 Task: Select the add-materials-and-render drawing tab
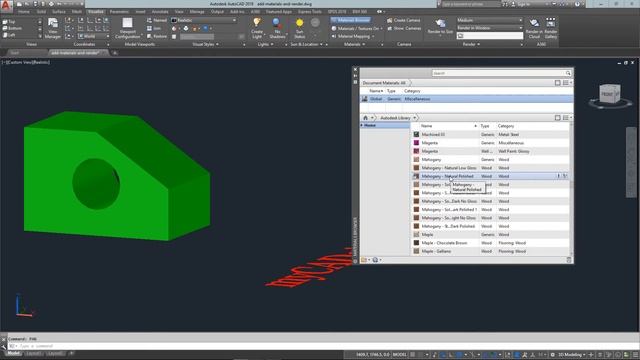point(76,53)
